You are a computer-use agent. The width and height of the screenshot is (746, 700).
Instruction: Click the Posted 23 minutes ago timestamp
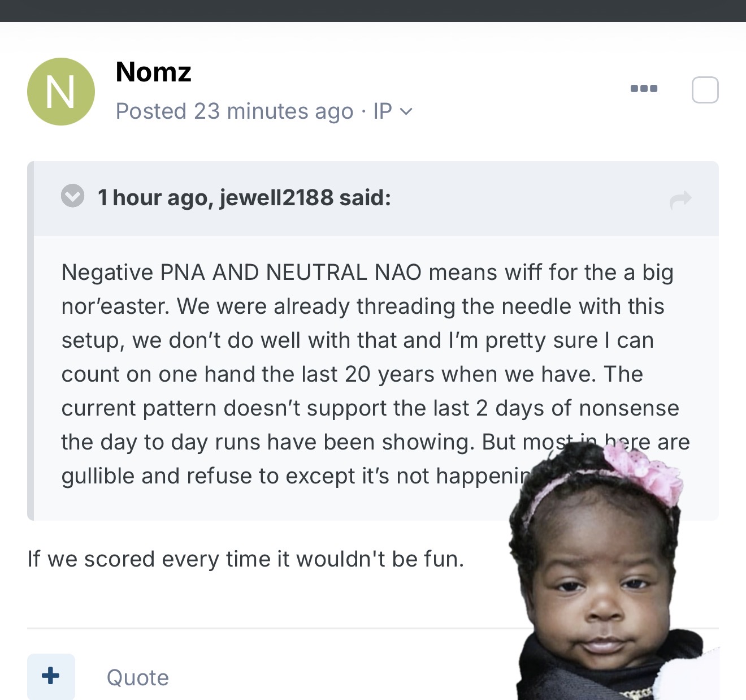[234, 111]
